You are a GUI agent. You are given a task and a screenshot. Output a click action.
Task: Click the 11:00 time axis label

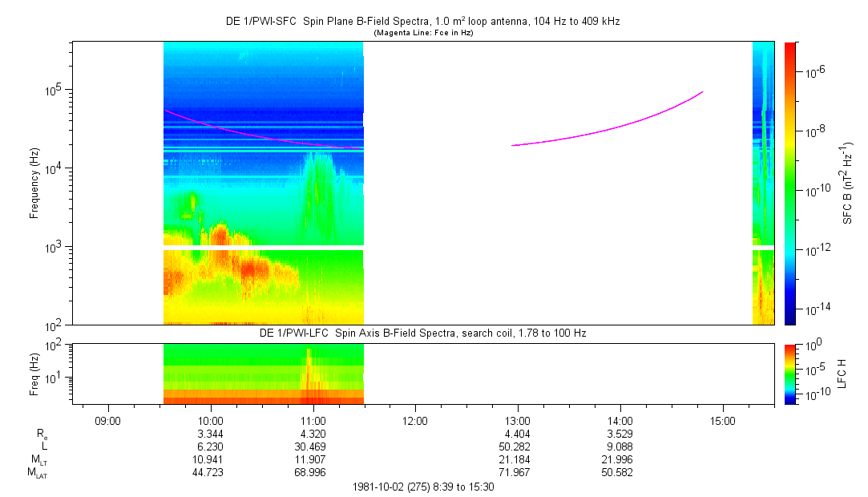coord(313,420)
